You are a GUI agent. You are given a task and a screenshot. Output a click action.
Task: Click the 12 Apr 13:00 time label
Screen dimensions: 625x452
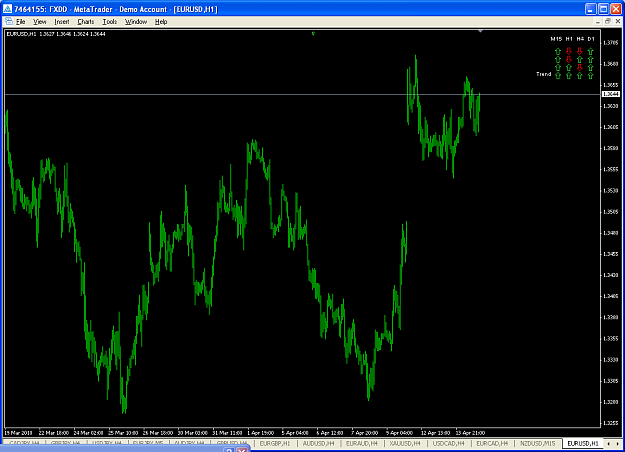pos(435,433)
